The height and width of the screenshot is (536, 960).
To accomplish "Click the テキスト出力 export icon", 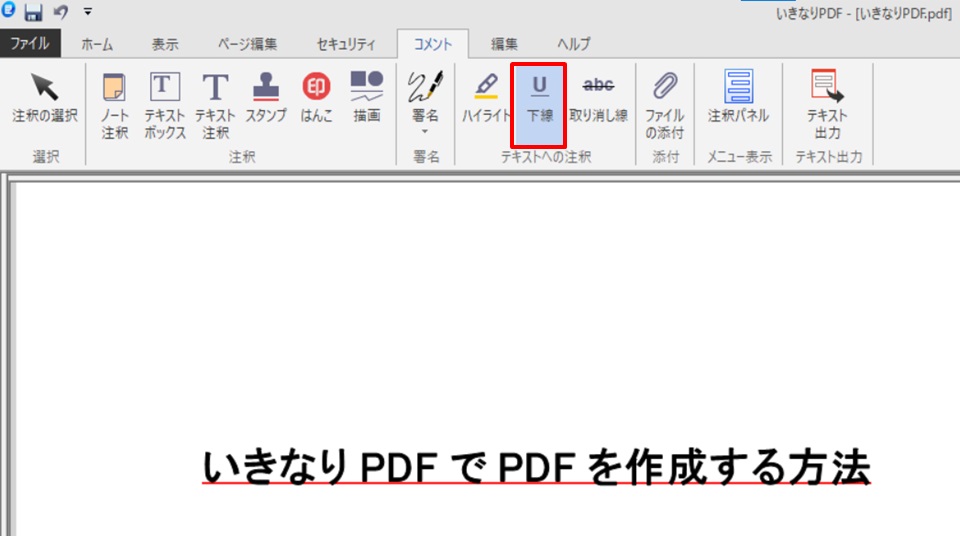I will tap(827, 86).
